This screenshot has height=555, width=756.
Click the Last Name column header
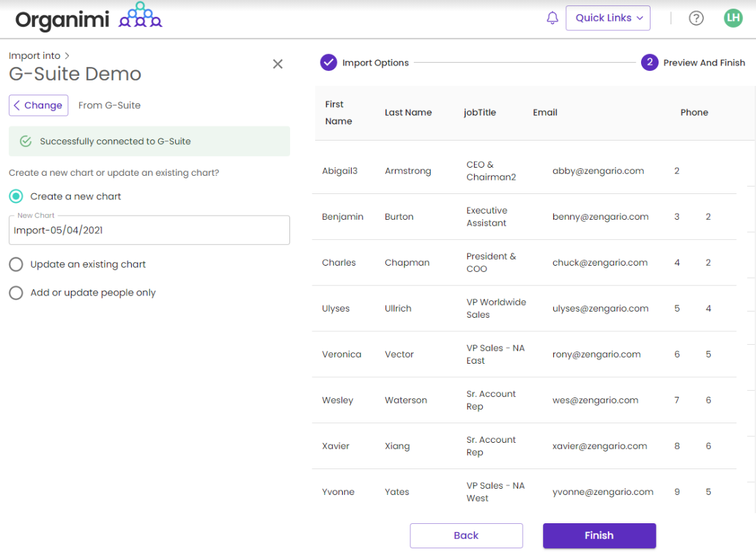[408, 113]
